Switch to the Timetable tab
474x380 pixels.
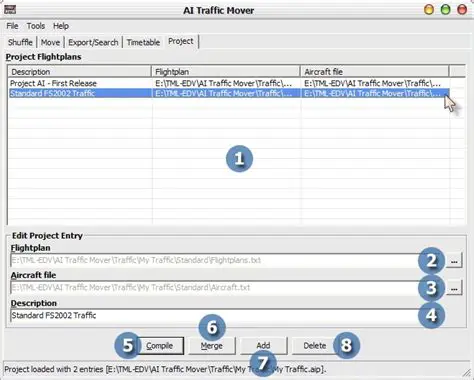[x=143, y=42]
